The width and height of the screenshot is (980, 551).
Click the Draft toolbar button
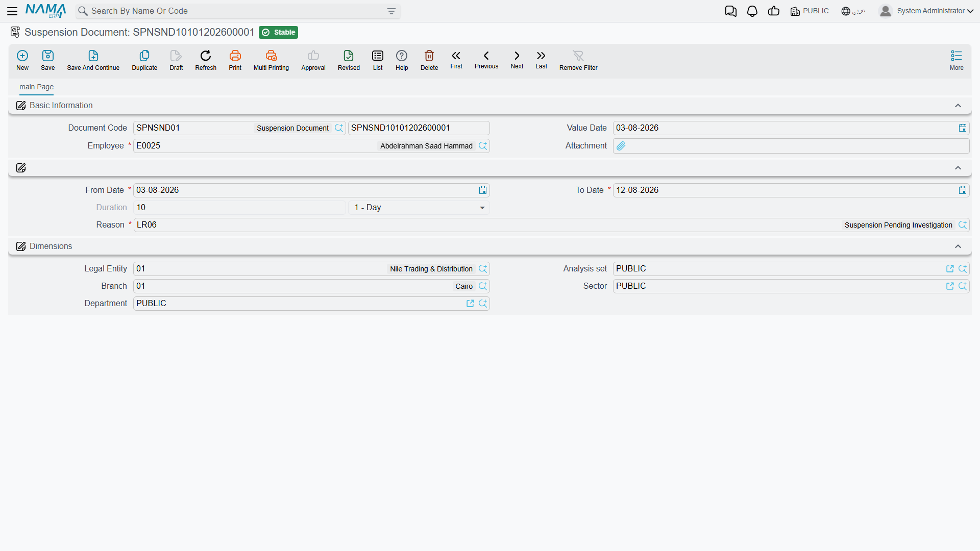[x=176, y=60]
